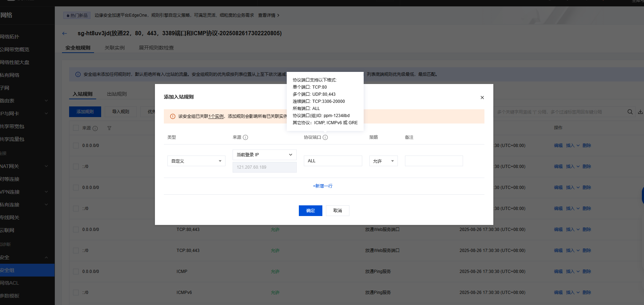Check the ICMPv6 ::/0 rule row checkbox
The height and width of the screenshot is (305, 644).
(76, 293)
